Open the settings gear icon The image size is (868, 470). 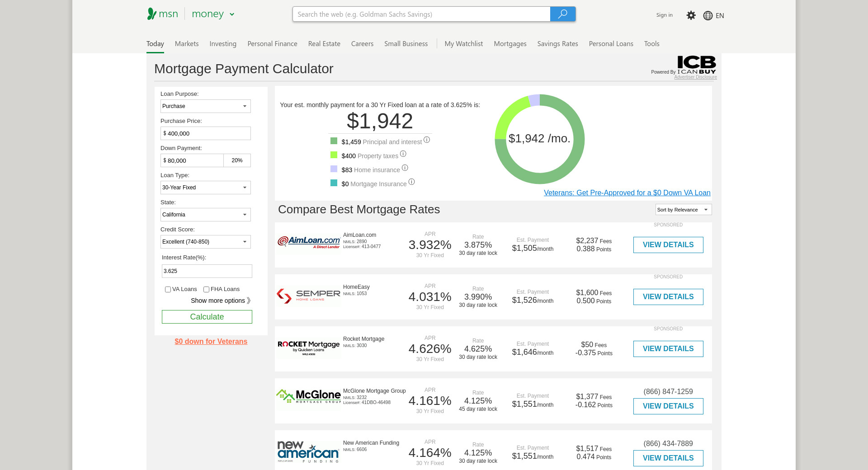click(x=691, y=15)
